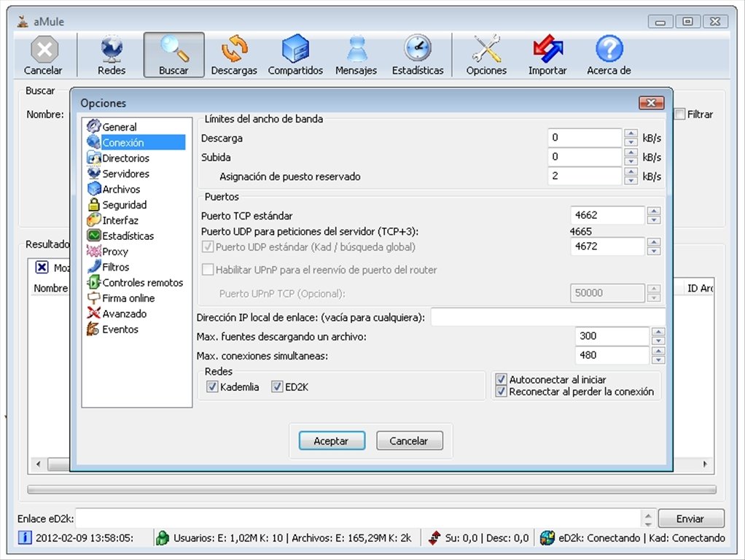The image size is (745, 560).
Task: Open the Compartidos shared files view
Action: [x=295, y=55]
